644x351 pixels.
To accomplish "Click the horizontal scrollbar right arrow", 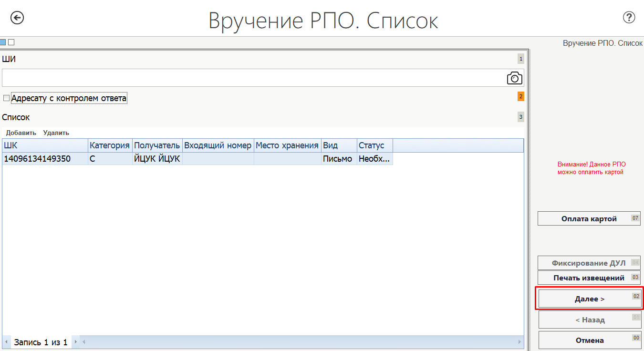I will 520,342.
